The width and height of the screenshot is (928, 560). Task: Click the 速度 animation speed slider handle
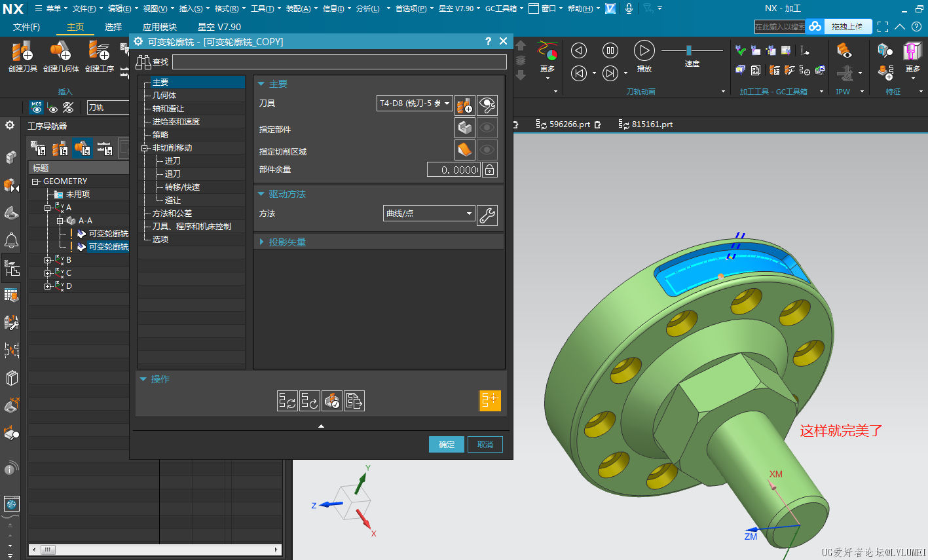tap(689, 50)
